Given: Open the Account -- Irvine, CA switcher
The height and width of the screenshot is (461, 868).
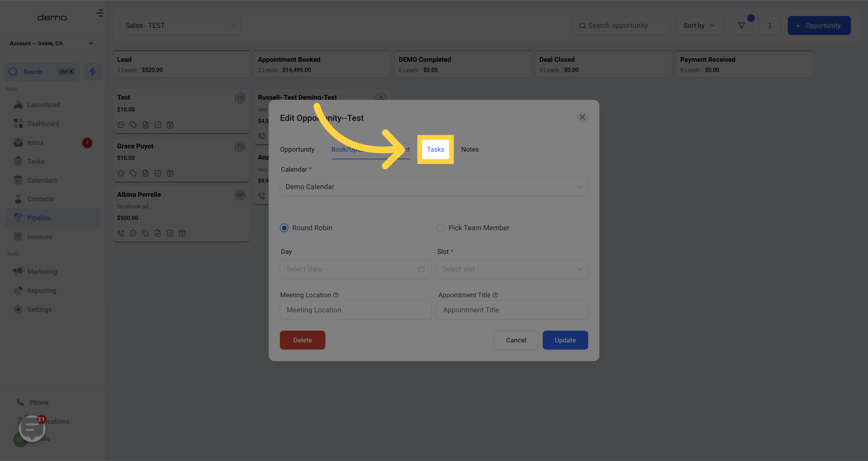Looking at the screenshot, I should [x=53, y=43].
